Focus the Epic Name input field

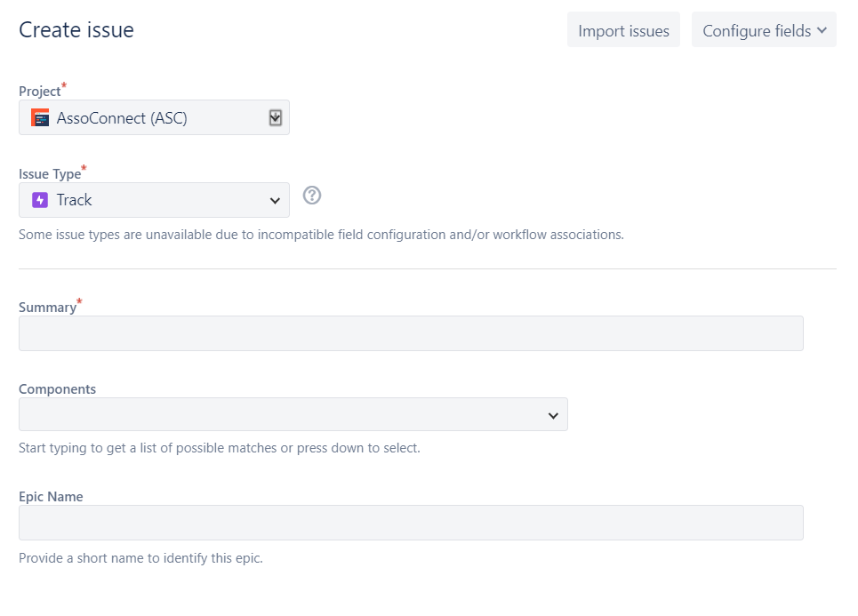(411, 523)
